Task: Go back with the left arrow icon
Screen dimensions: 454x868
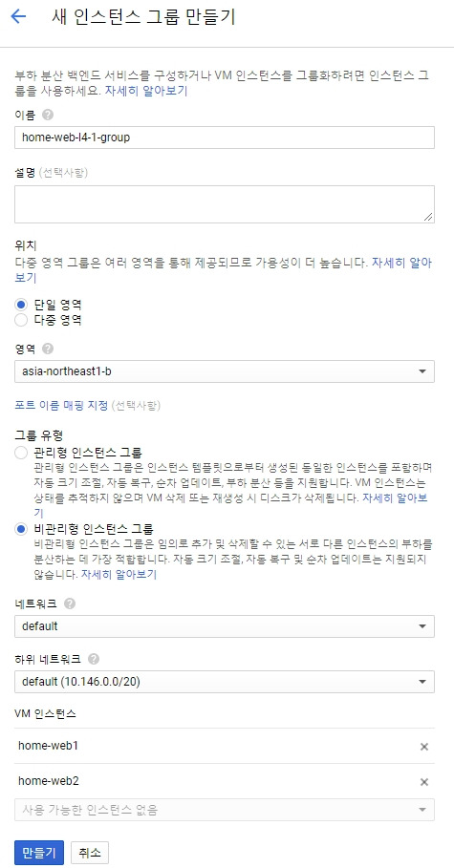Action: [19, 16]
